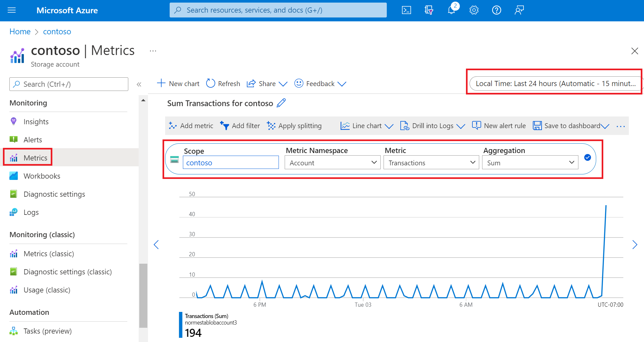Click the storage account scope icon
Viewport: 644px width, 342px height.
tap(174, 159)
